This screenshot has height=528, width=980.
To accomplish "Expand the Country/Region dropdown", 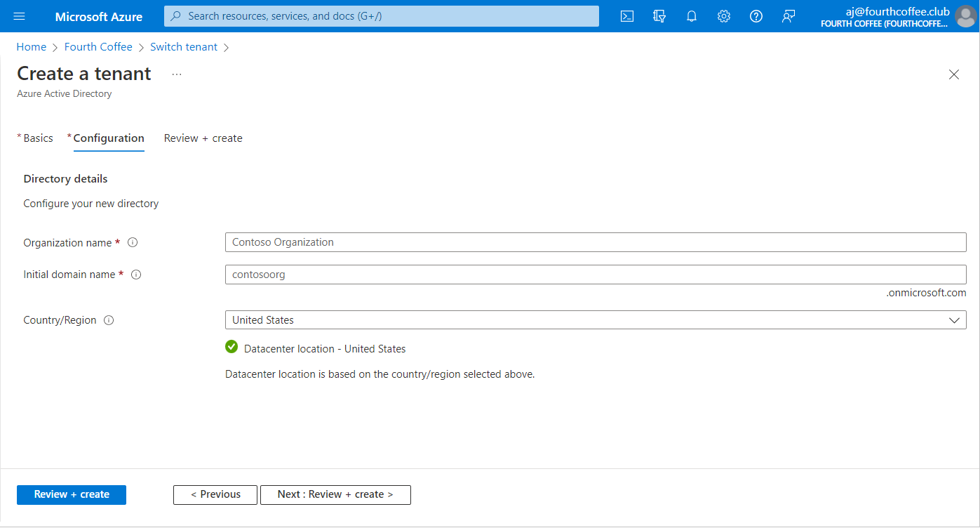I will click(x=595, y=320).
